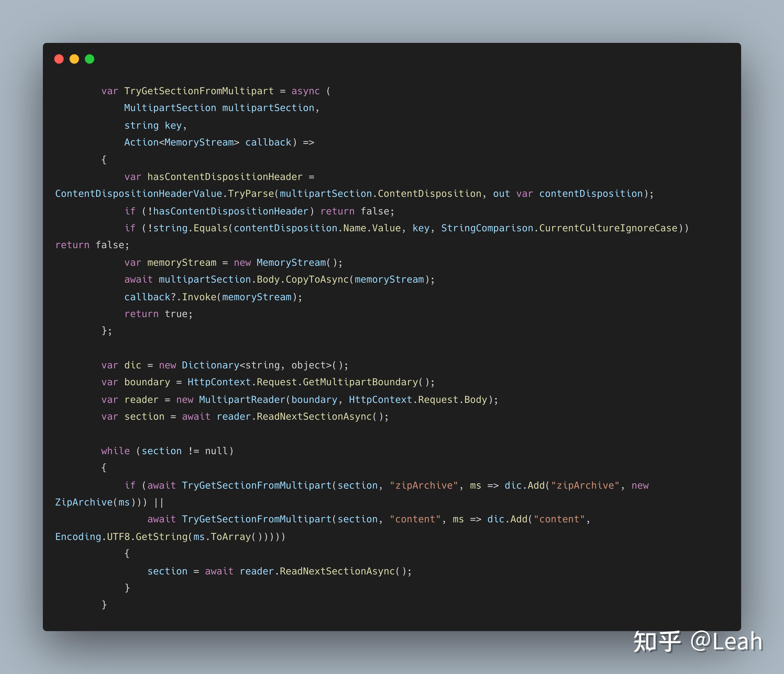Click "contentDisposition.Name.Value" in the string.Equals call
This screenshot has width=784, height=674.
pos(317,228)
